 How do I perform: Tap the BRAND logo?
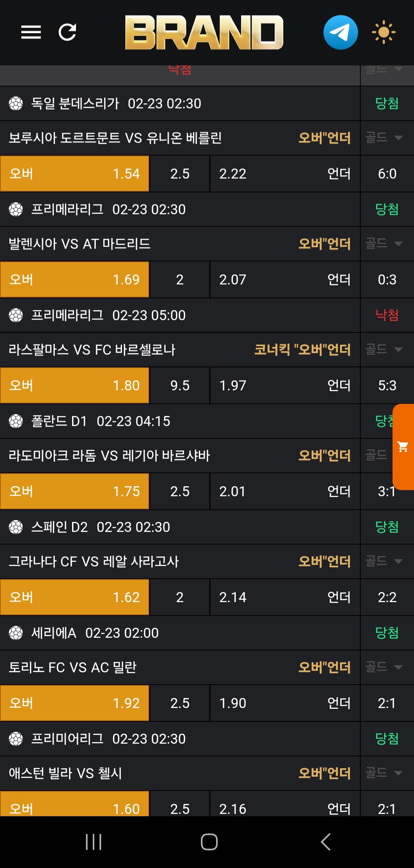[x=204, y=32]
